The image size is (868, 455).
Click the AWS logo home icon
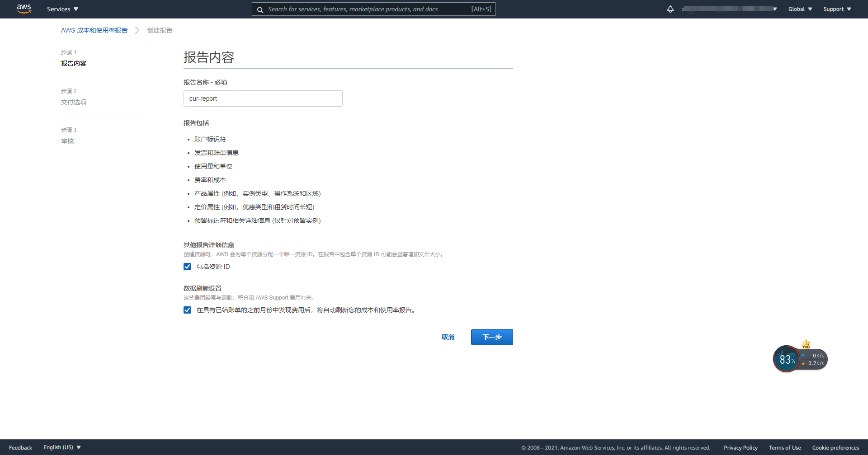coord(24,9)
